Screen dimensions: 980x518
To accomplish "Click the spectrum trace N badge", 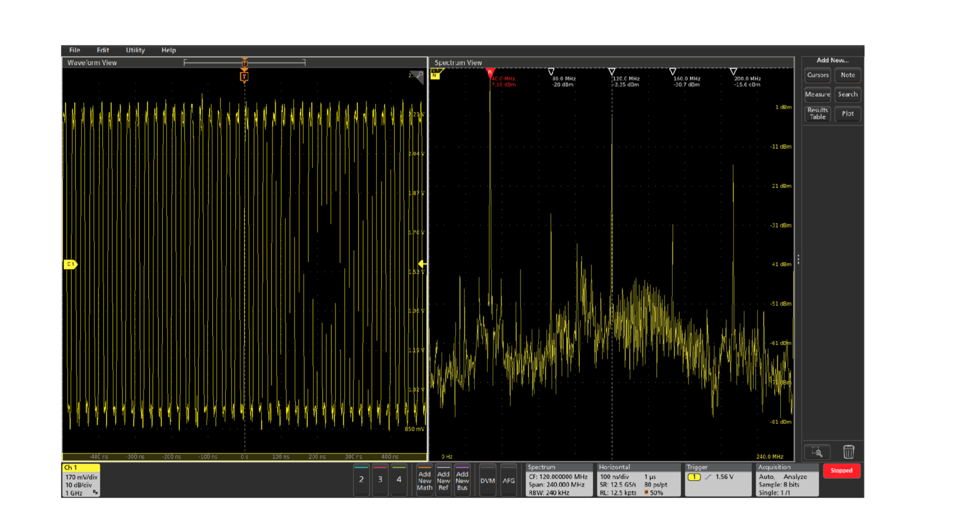I will [x=435, y=74].
